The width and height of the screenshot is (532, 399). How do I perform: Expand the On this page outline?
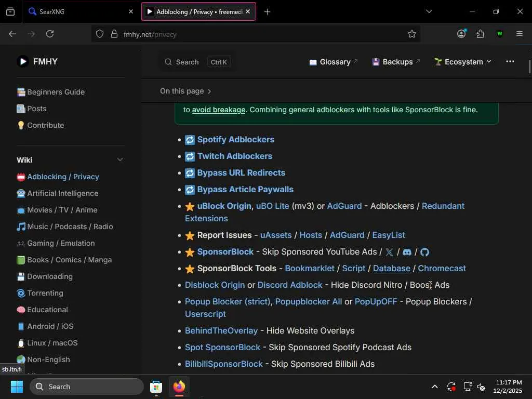pyautogui.click(x=185, y=91)
